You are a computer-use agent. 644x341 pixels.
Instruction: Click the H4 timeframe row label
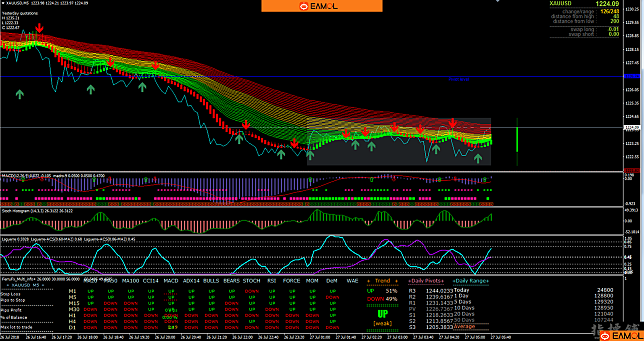tap(72, 322)
